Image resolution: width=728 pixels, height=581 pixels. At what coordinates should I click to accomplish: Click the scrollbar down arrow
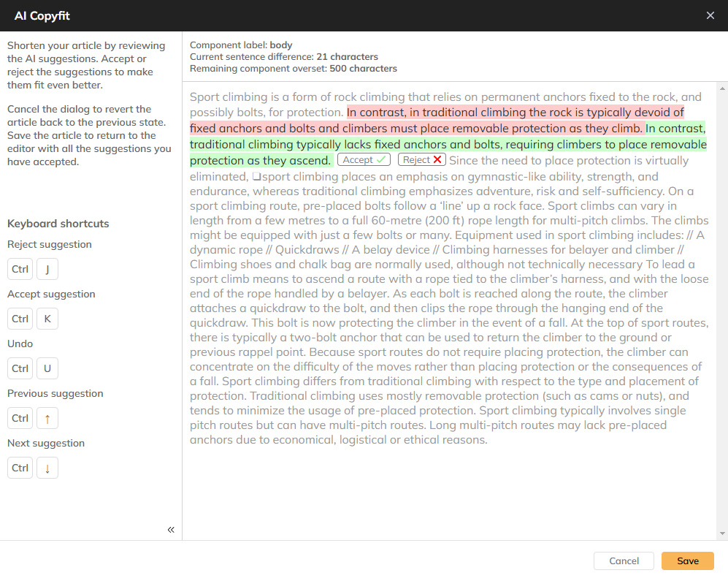click(x=722, y=533)
